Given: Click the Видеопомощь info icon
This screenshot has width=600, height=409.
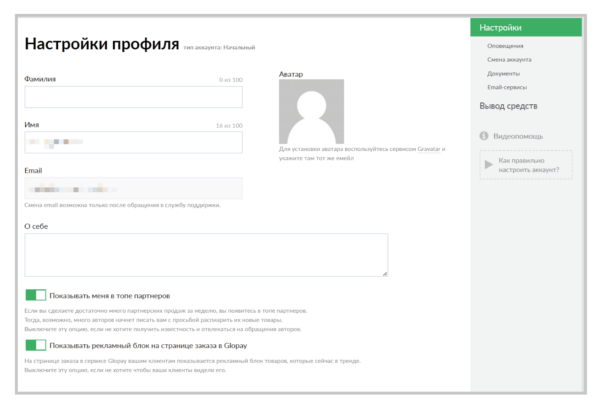Looking at the screenshot, I should click(484, 136).
